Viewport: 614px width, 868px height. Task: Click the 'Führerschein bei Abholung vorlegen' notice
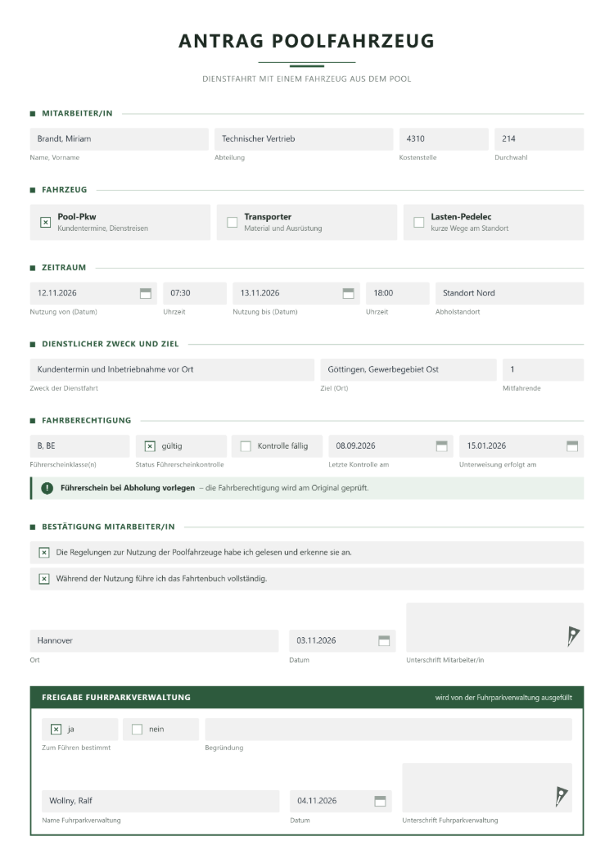tap(307, 488)
